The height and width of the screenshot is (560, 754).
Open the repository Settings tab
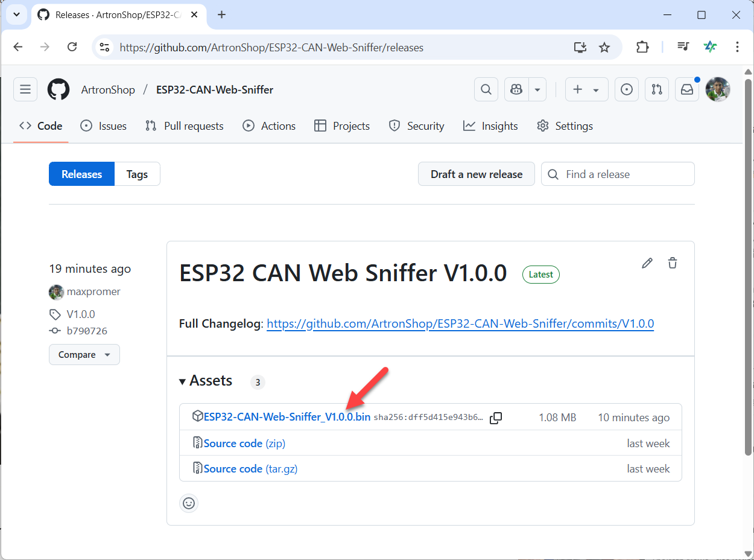coord(565,126)
